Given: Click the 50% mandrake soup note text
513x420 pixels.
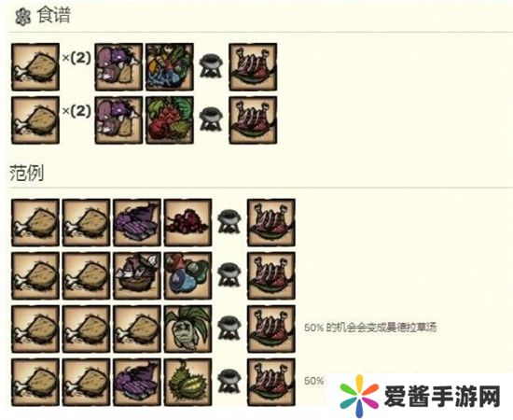Looking at the screenshot, I should click(x=370, y=328).
